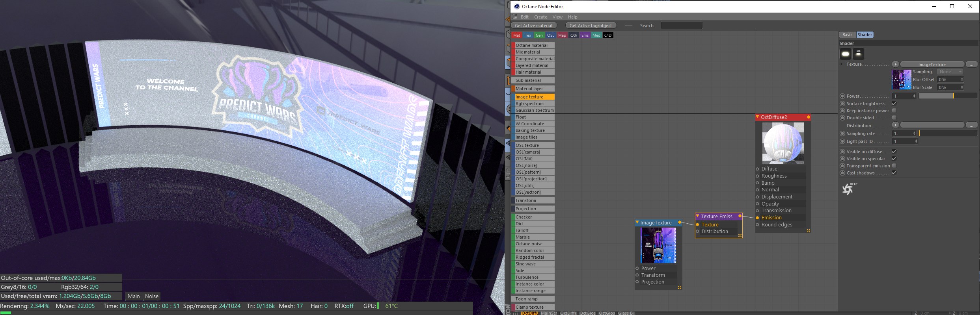Add an Octane noise node from the list
The height and width of the screenshot is (315, 980).
pyautogui.click(x=533, y=244)
